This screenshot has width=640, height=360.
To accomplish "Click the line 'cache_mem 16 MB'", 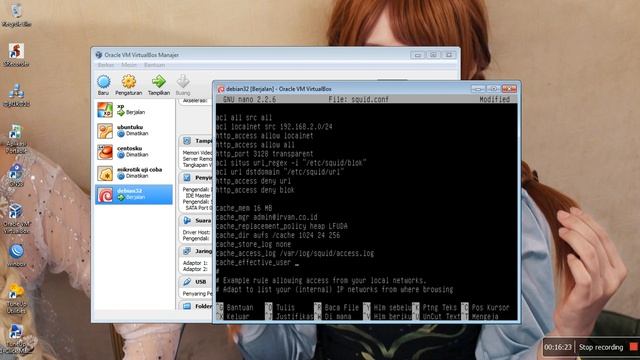I will [244, 208].
